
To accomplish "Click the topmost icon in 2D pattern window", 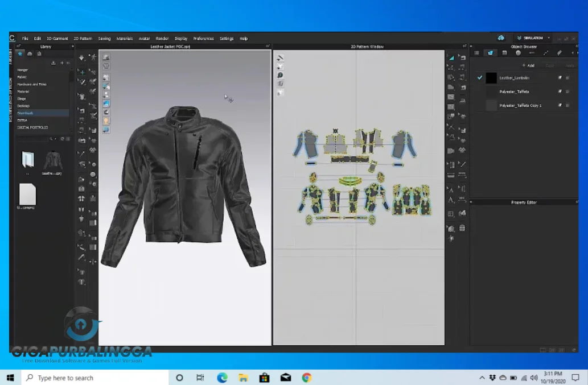I will point(280,58).
